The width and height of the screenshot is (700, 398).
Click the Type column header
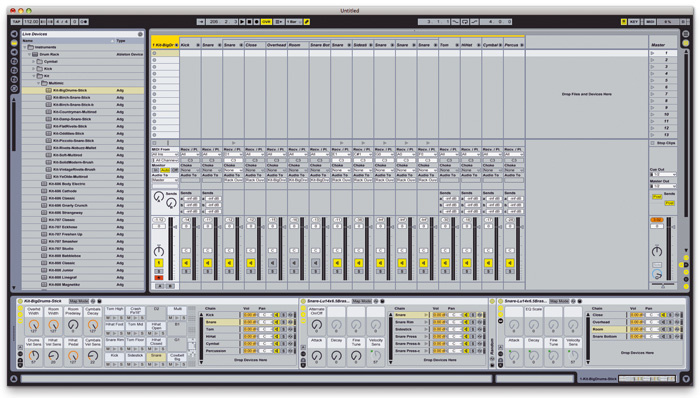pos(129,41)
